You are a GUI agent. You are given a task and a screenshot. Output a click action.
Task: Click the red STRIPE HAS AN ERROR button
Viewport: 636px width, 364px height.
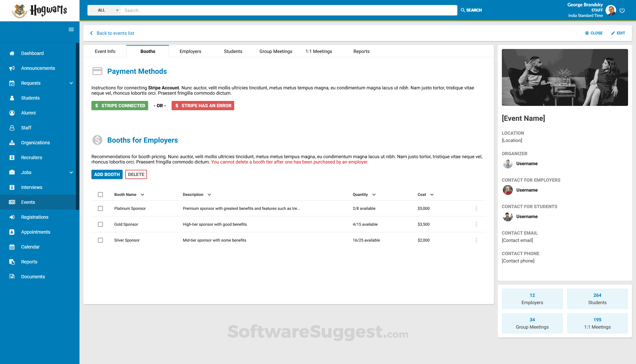point(203,106)
